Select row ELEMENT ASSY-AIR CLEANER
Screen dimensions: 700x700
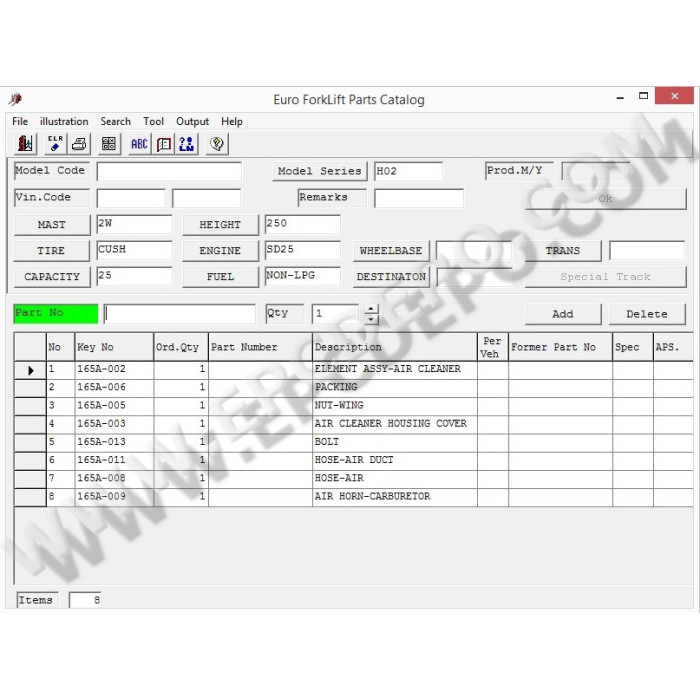353,370
